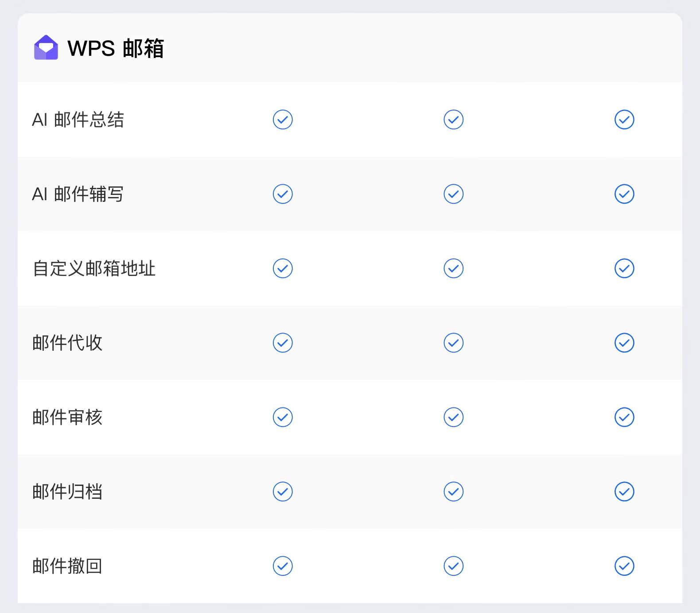
Task: Click last-column checkmark for 邮件撤回
Action: pos(624,566)
